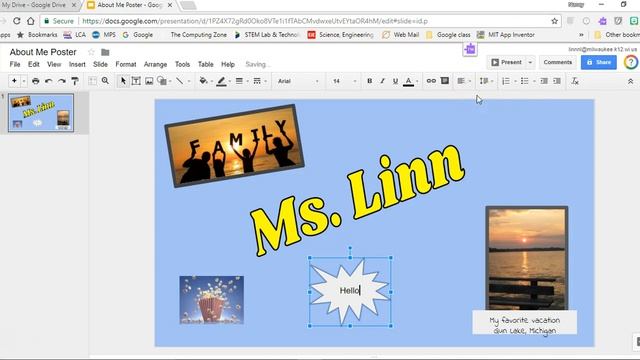Click the clear formatting icon
The height and width of the screenshot is (360, 640).
[x=575, y=81]
